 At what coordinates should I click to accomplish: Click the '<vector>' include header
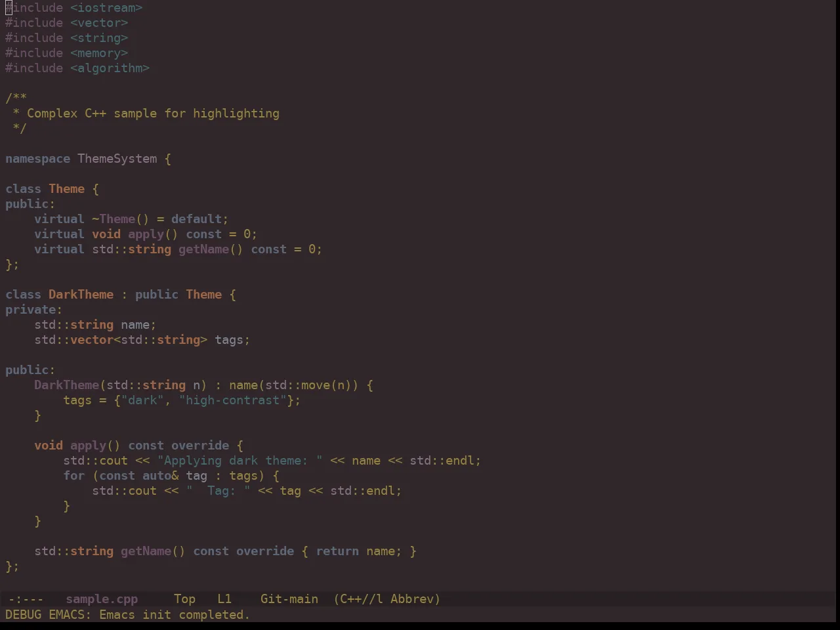(99, 23)
